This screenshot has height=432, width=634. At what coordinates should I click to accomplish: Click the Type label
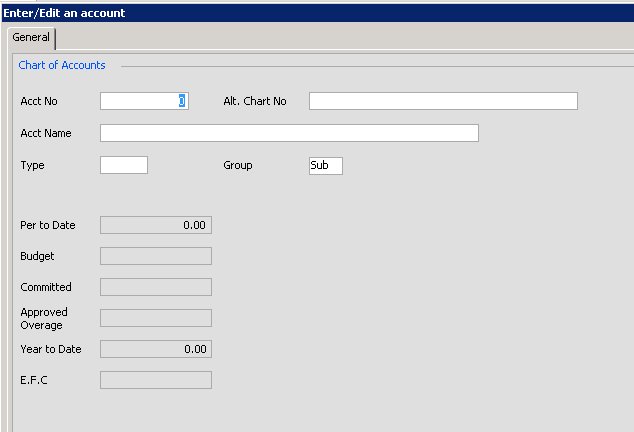(x=32, y=165)
